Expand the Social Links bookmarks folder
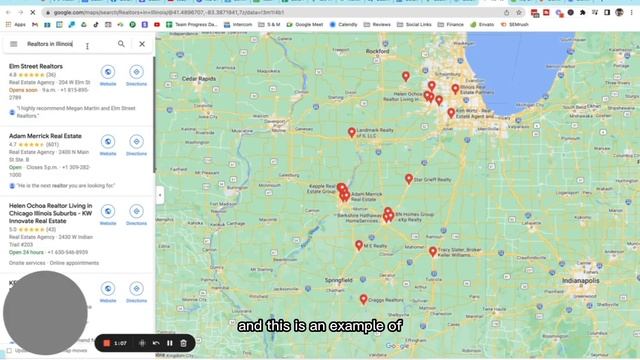640x360 pixels. (414, 24)
